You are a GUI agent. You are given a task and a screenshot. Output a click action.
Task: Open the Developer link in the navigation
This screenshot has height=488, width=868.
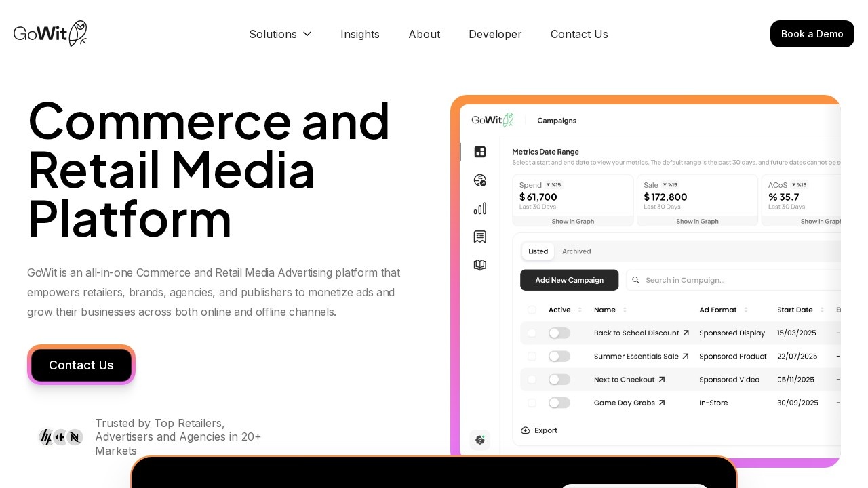pyautogui.click(x=495, y=34)
